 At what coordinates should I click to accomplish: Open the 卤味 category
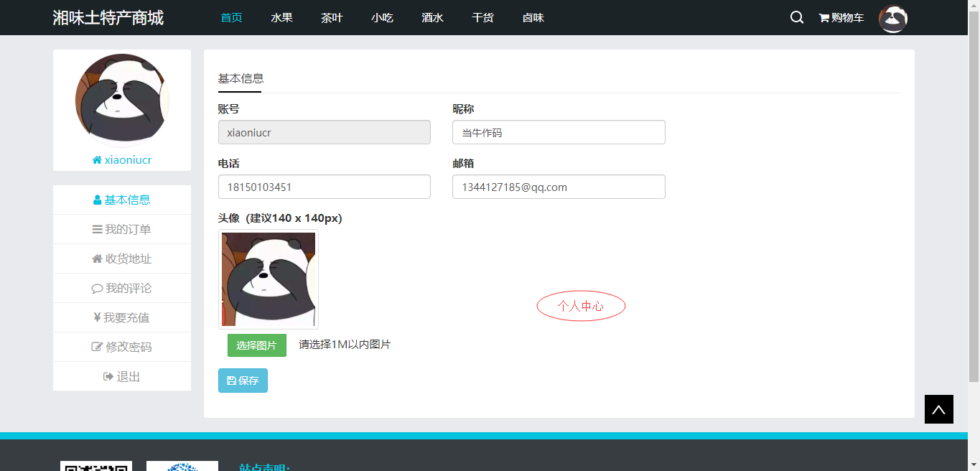tap(533, 18)
